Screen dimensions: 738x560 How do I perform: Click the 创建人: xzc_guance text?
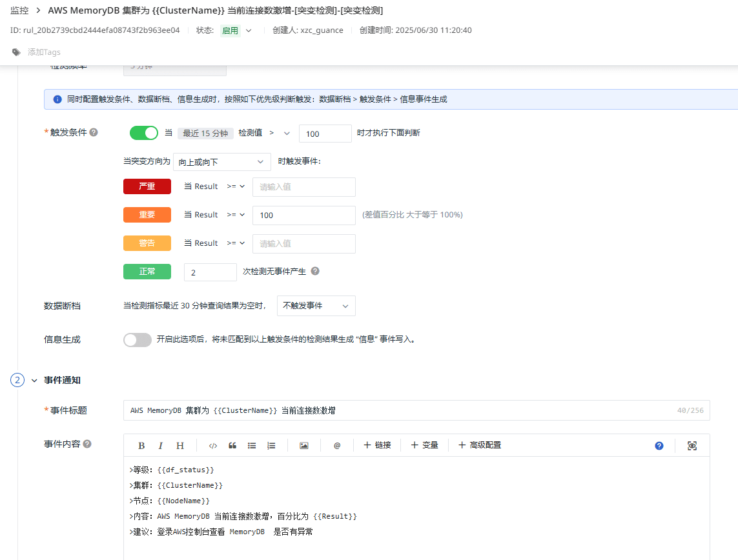pos(308,30)
